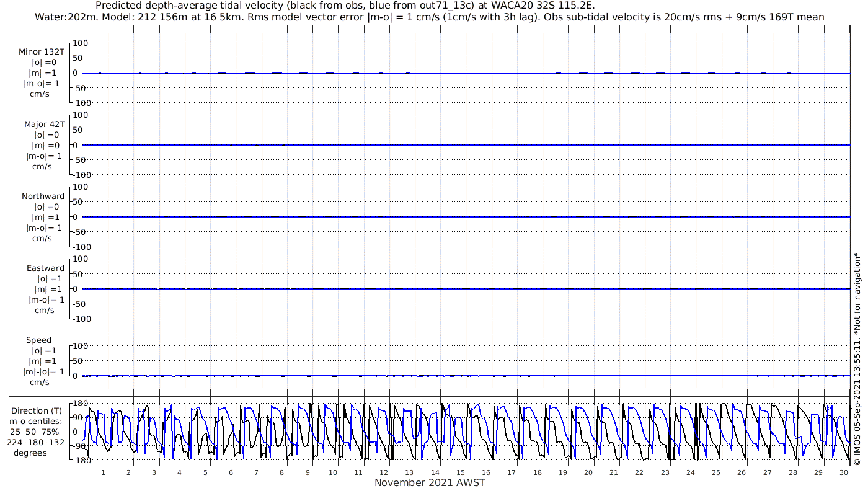The height and width of the screenshot is (496, 868).
Task: Click "|o| =0" under Northward
Action: pyautogui.click(x=46, y=206)
